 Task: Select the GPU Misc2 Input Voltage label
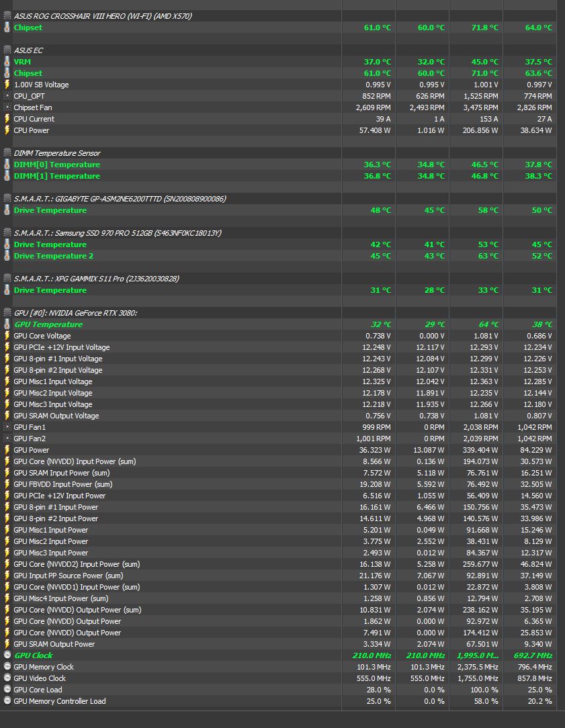click(53, 393)
